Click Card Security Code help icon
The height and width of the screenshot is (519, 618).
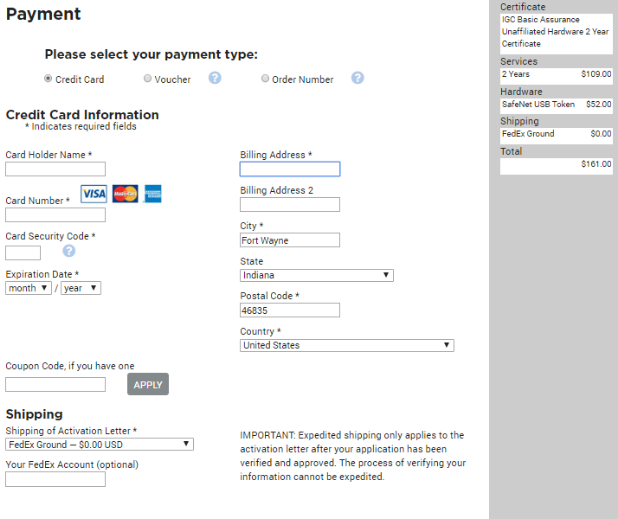69,251
